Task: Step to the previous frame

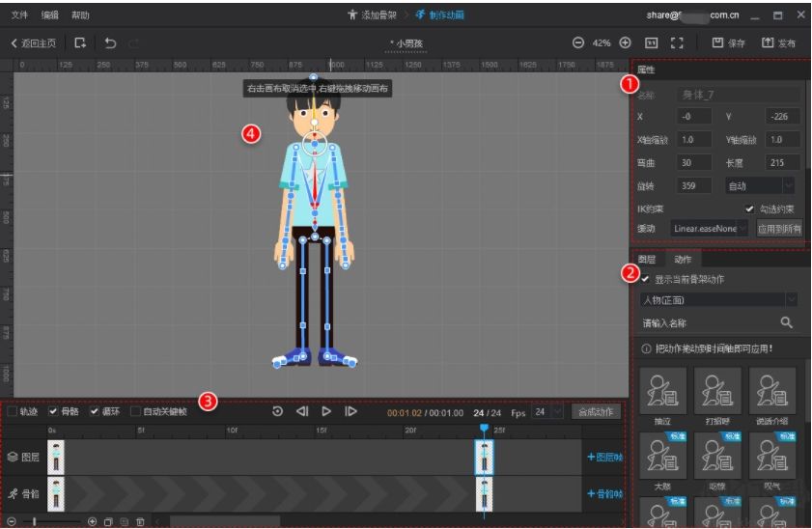Action: 302,411
